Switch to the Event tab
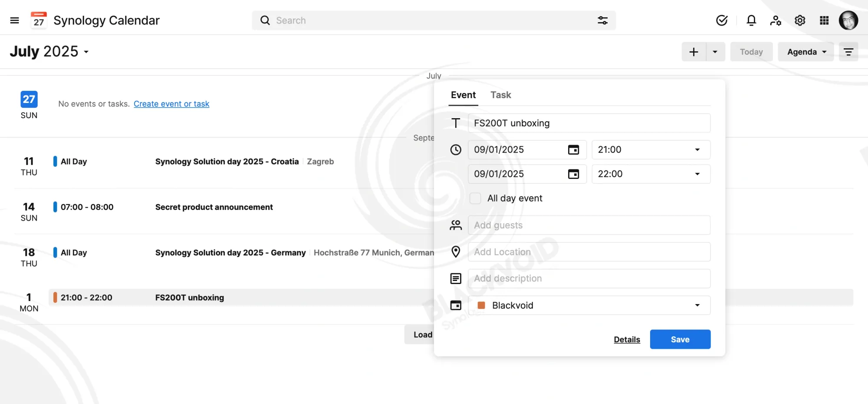 [463, 95]
